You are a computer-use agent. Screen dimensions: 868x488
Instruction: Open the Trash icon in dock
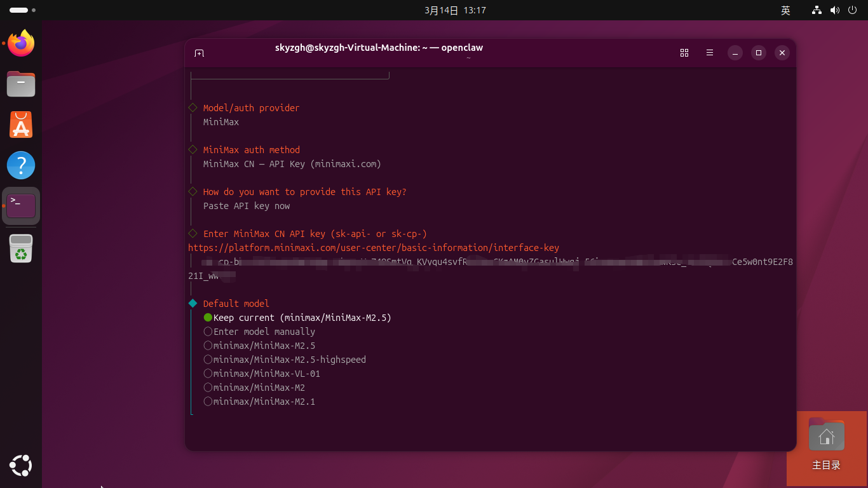pos(21,248)
